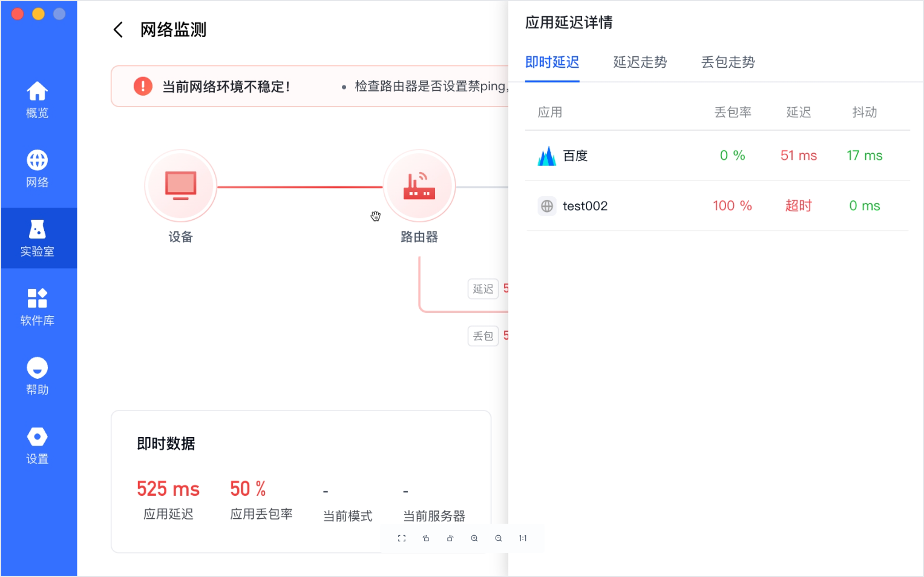This screenshot has width=924, height=577.
Task: Click the red warning exclamation icon
Action: coord(143,86)
